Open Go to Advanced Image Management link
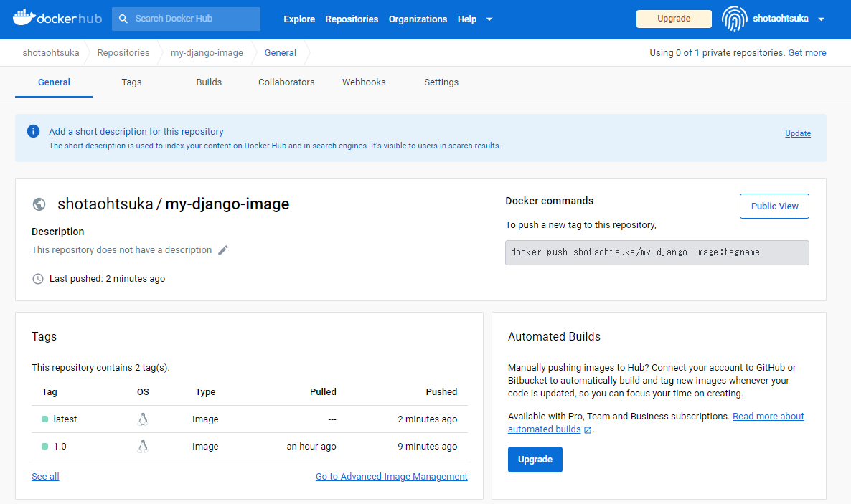The width and height of the screenshot is (851, 504). point(391,476)
